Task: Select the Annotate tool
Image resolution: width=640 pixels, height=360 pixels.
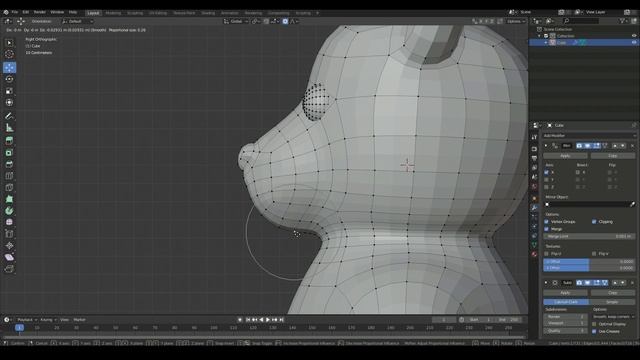Action: click(x=9, y=116)
